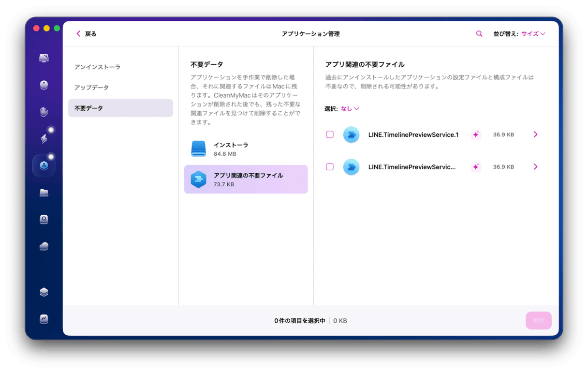Check the LINE.TimelinePreviewService.1 checkbox
Screen dimensions: 588x373
(330, 134)
